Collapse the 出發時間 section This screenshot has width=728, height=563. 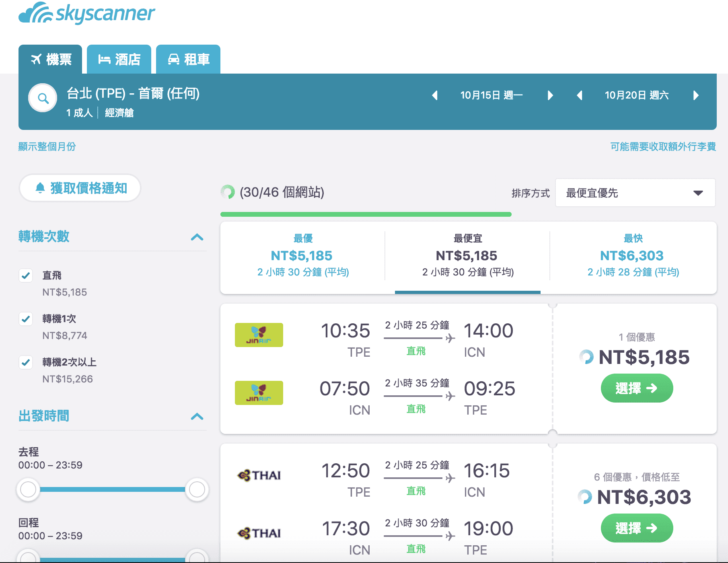[197, 417]
